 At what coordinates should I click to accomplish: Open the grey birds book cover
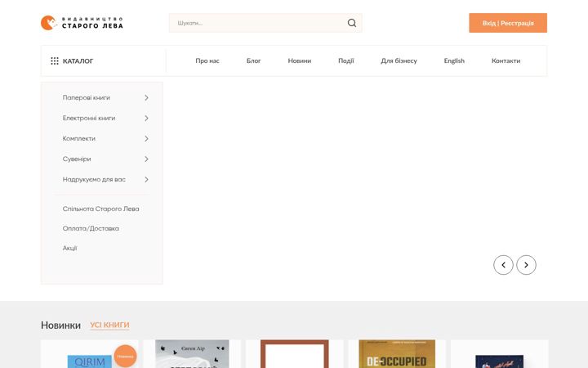192,354
